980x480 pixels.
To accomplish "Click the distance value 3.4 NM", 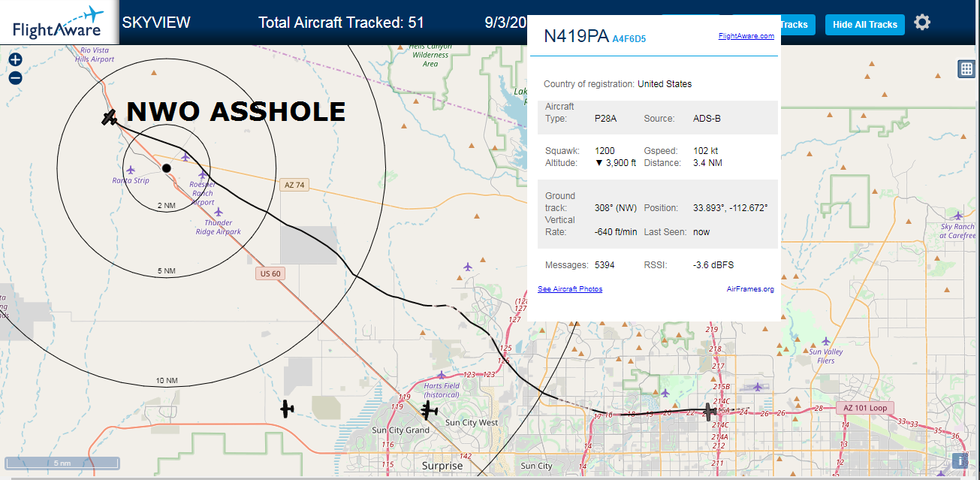I will pos(707,163).
